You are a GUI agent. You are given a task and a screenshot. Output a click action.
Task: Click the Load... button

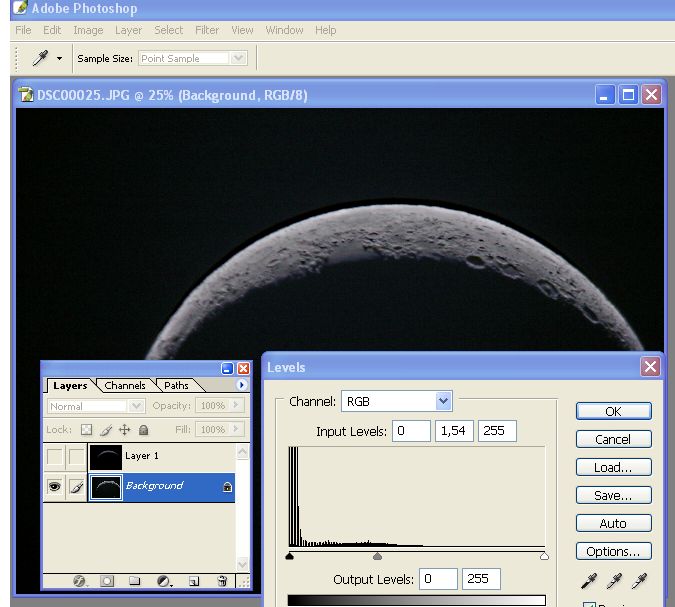pos(614,467)
